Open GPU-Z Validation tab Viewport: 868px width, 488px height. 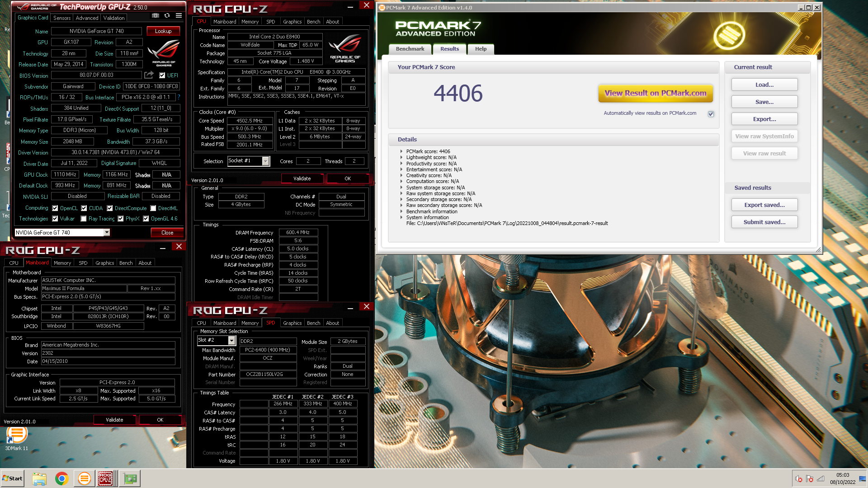[114, 18]
